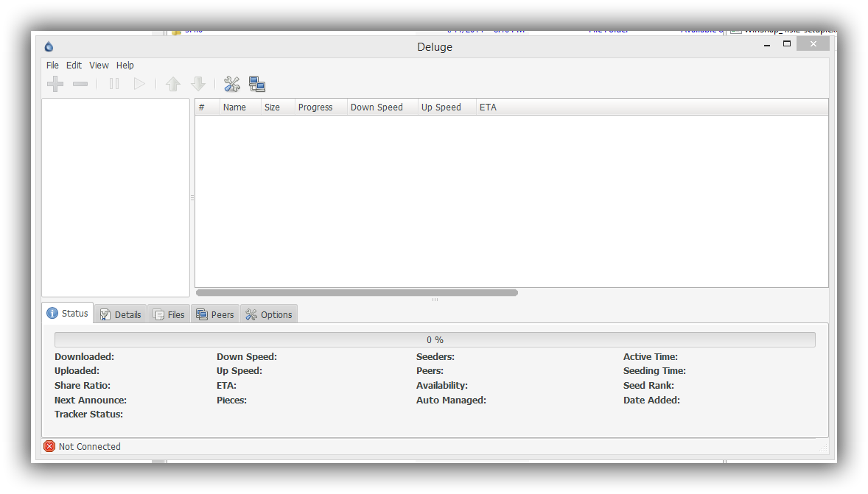Click the Next Announce: label

(90, 400)
